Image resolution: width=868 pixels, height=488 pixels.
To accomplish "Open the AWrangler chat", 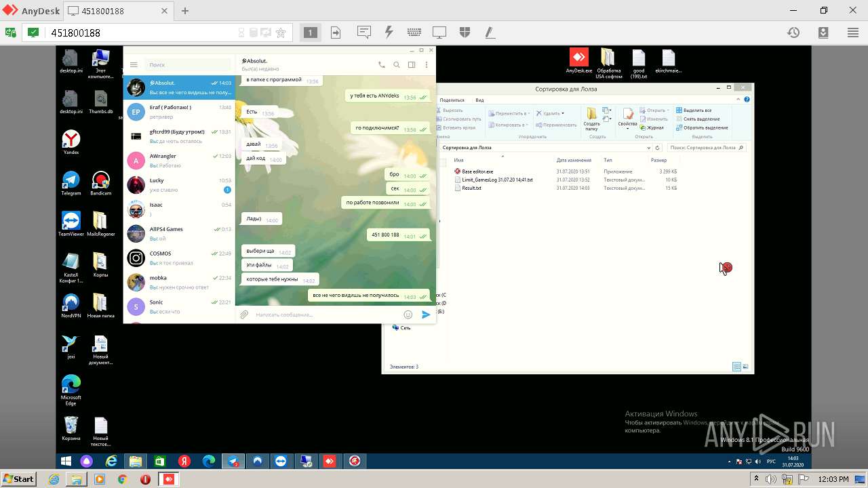I will tap(179, 161).
